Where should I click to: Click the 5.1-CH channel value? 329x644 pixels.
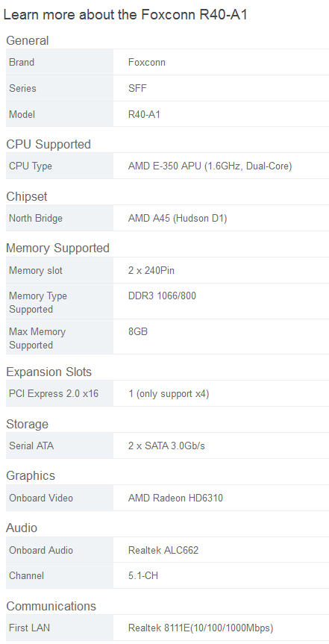(143, 576)
